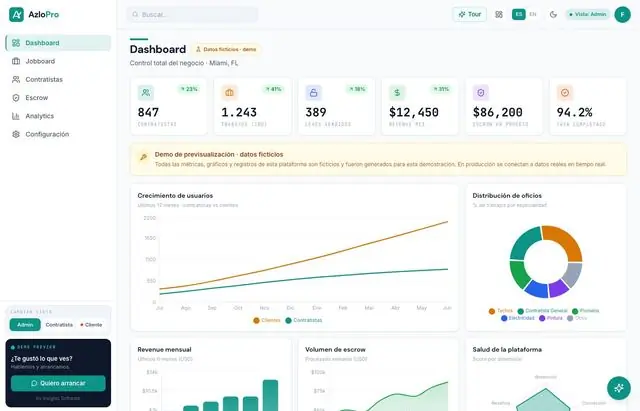Click the 94.2% rate value
Image resolution: width=640 pixels, height=411 pixels.
pyautogui.click(x=574, y=112)
